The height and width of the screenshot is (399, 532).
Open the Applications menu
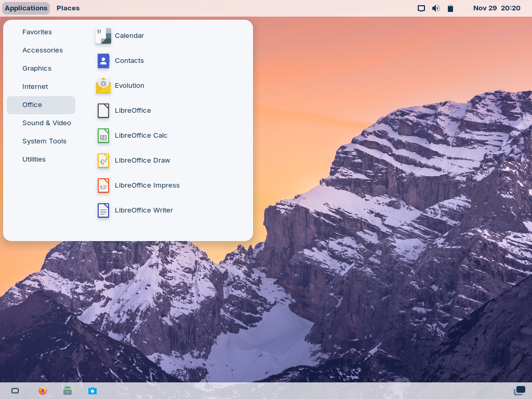tap(26, 8)
